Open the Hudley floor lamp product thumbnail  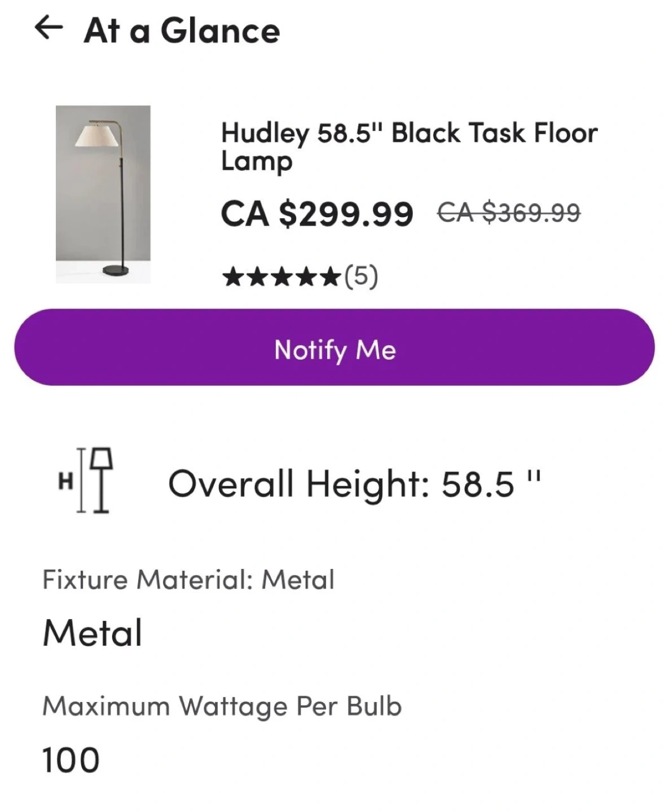tap(103, 194)
